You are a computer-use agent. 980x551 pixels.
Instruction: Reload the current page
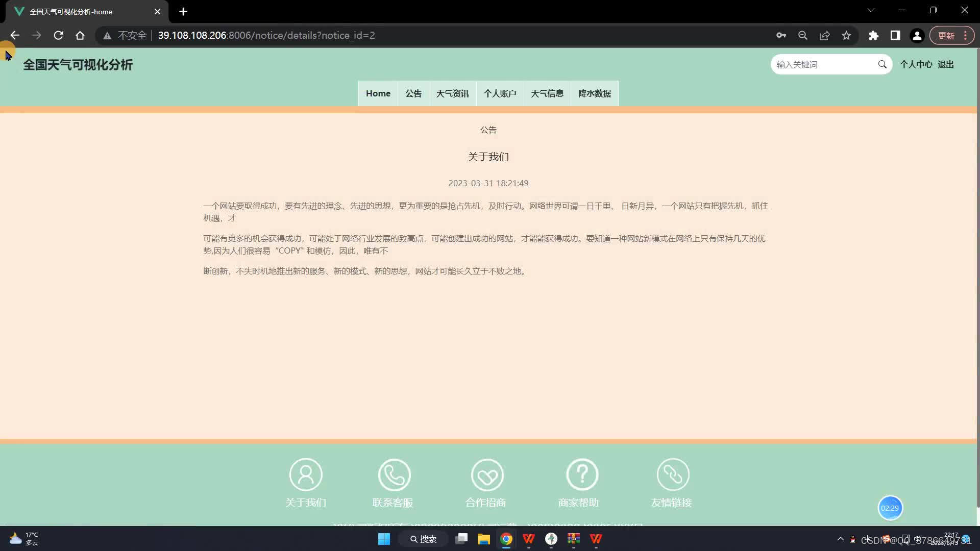(x=58, y=35)
